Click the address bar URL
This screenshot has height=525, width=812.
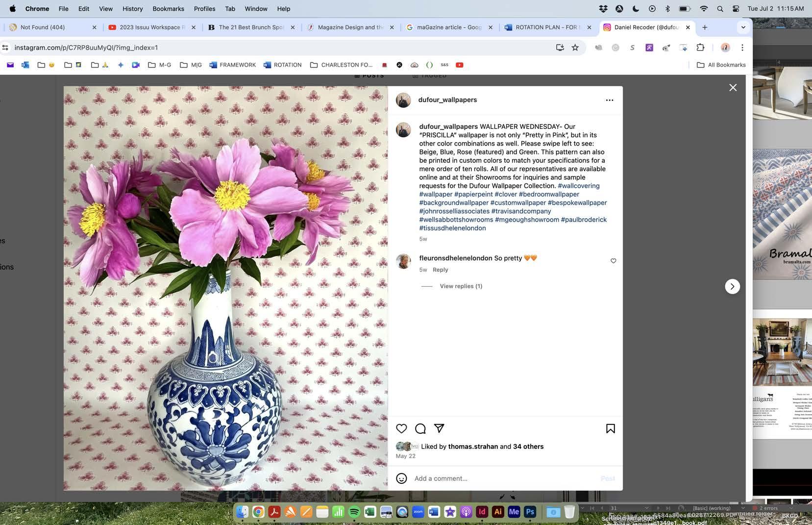pyautogui.click(x=86, y=48)
